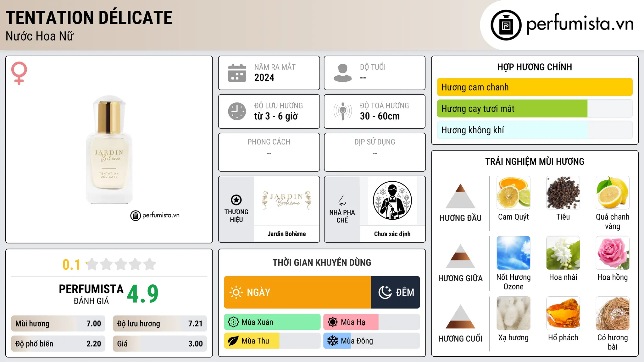Open the Tentation Délicate bottle image

pos(109,150)
